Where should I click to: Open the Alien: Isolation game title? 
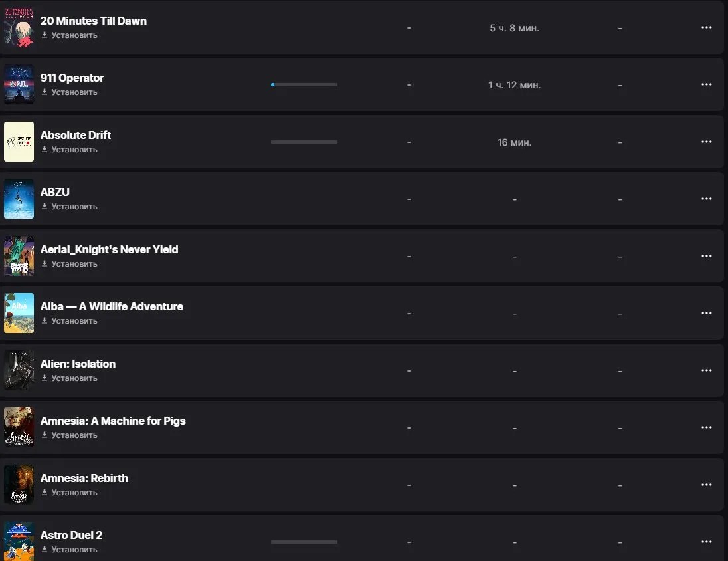tap(78, 364)
